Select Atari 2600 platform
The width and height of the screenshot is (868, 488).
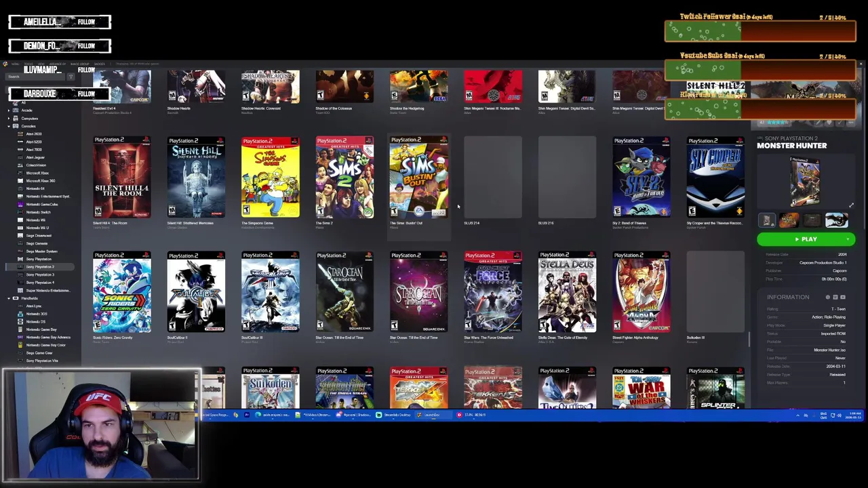34,134
